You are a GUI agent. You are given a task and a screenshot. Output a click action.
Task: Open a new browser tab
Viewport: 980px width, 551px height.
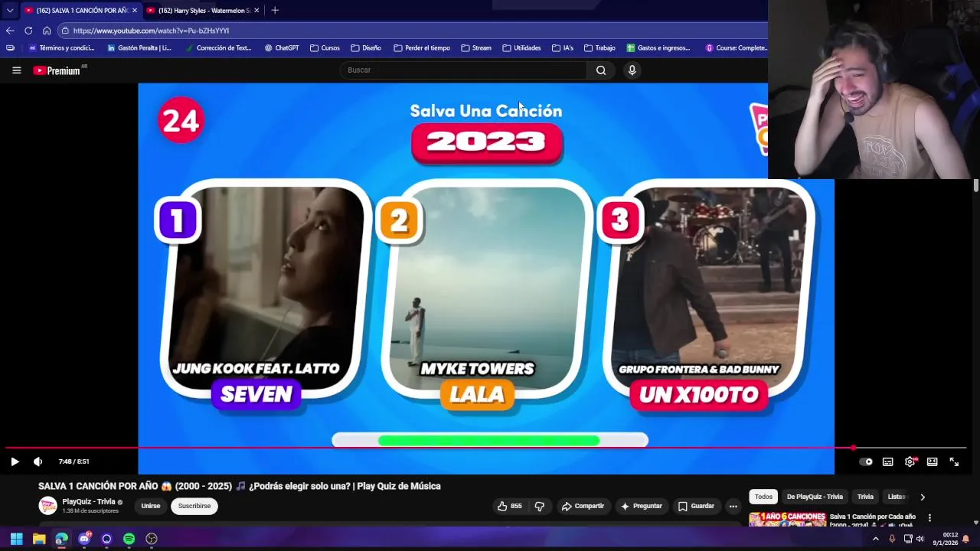click(x=275, y=10)
